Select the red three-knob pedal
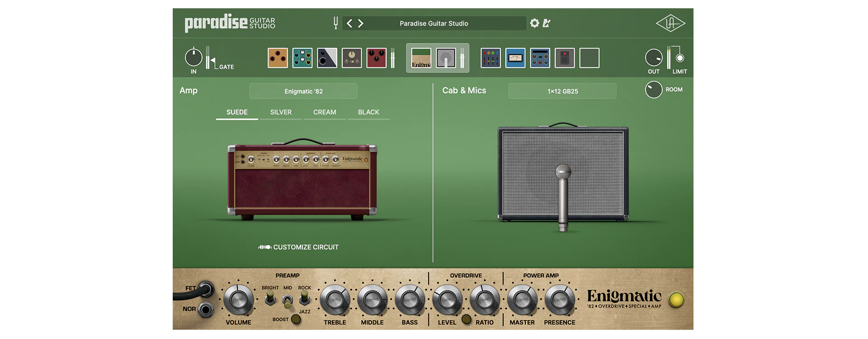The height and width of the screenshot is (339, 868). [x=376, y=58]
